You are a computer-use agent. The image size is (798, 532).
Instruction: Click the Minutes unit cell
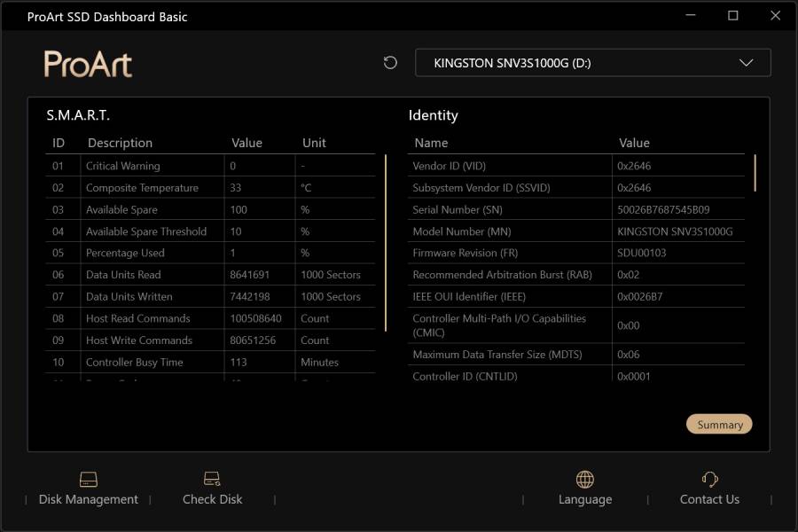(319, 363)
